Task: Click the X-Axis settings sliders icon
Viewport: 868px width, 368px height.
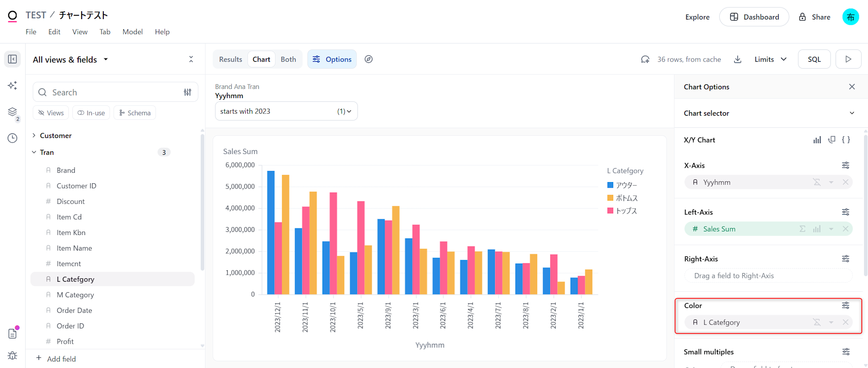Action: pos(845,165)
